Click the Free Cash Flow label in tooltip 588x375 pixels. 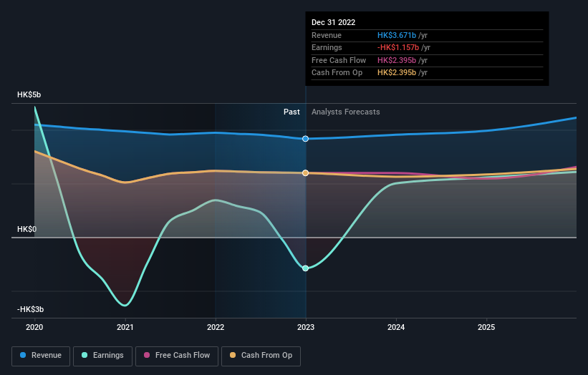click(339, 60)
